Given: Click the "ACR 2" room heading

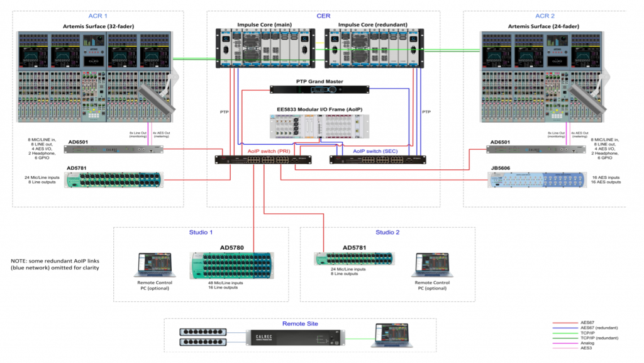Looking at the screenshot, I should pos(545,16).
